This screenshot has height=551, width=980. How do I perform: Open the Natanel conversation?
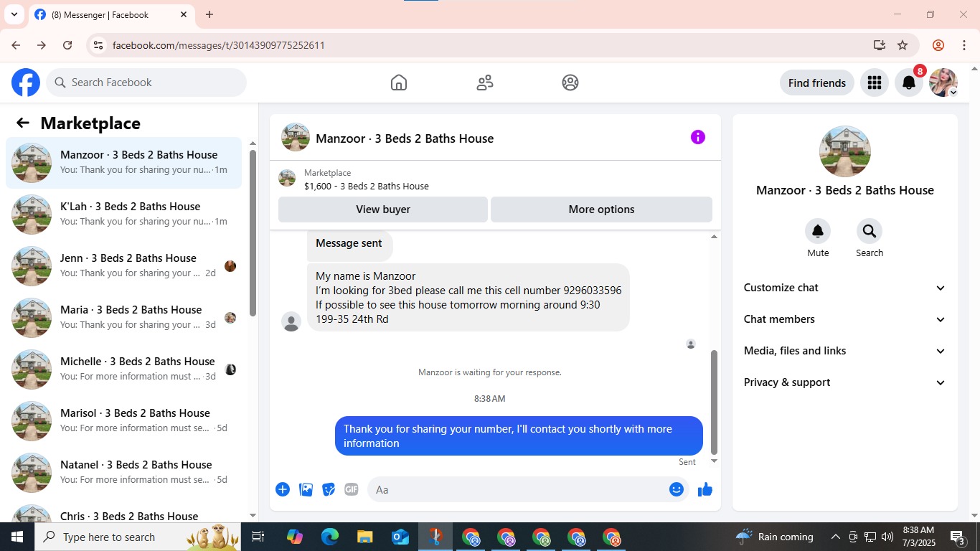pyautogui.click(x=123, y=473)
